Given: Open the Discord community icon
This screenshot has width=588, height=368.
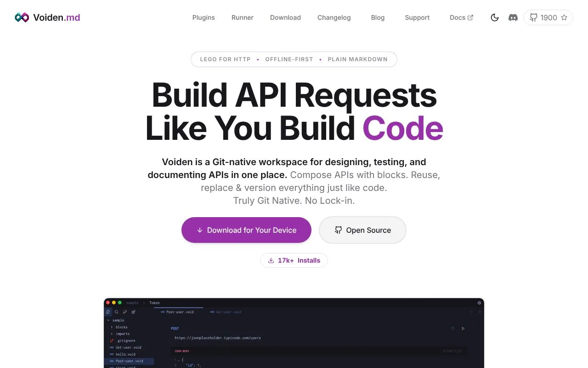Looking at the screenshot, I should click(x=513, y=17).
